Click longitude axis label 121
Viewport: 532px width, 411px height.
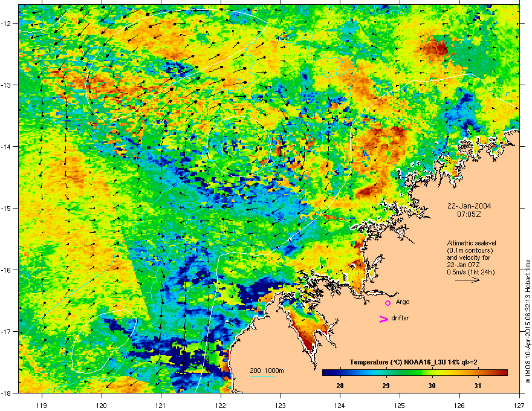pos(161,405)
